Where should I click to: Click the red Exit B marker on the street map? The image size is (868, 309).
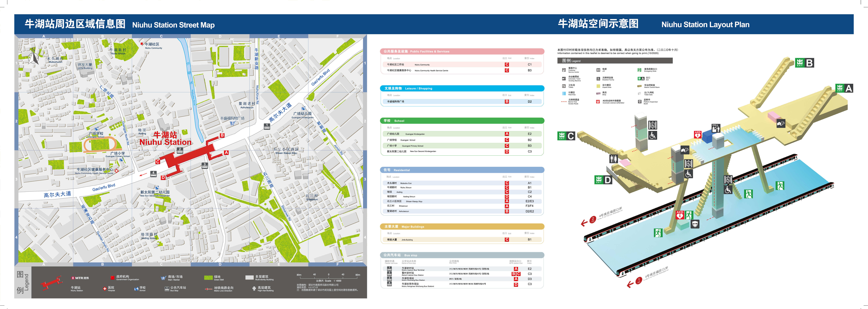[x=222, y=135]
